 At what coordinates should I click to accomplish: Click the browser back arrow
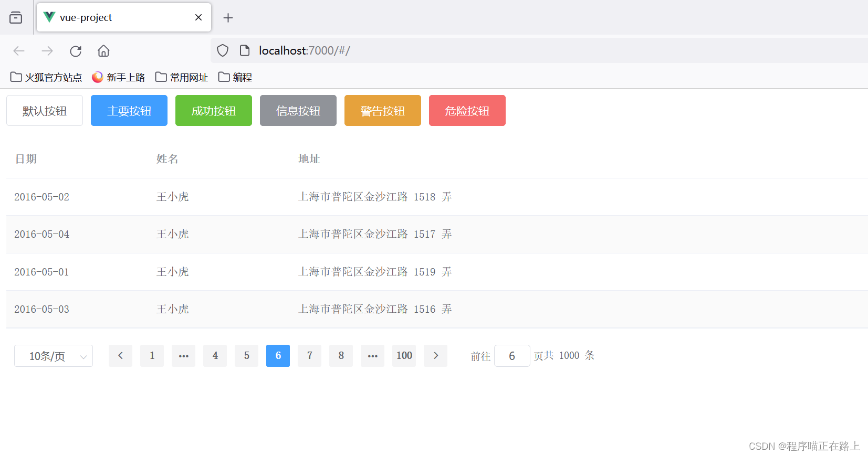tap(19, 51)
